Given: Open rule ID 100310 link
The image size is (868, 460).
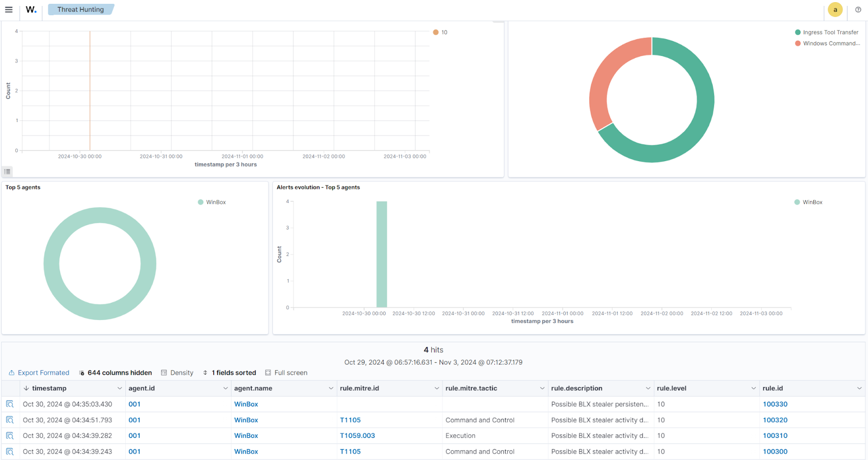Looking at the screenshot, I should click(775, 436).
